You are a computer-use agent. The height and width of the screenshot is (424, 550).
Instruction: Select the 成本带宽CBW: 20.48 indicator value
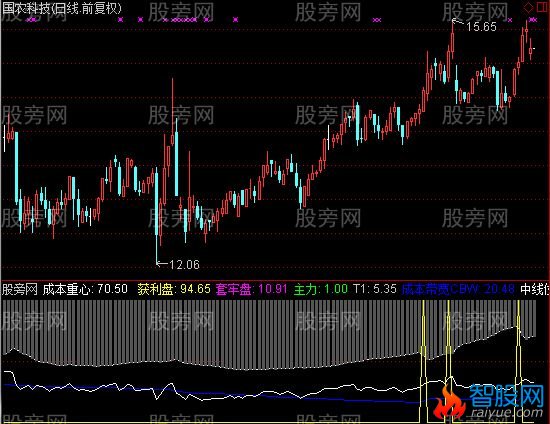click(x=458, y=289)
